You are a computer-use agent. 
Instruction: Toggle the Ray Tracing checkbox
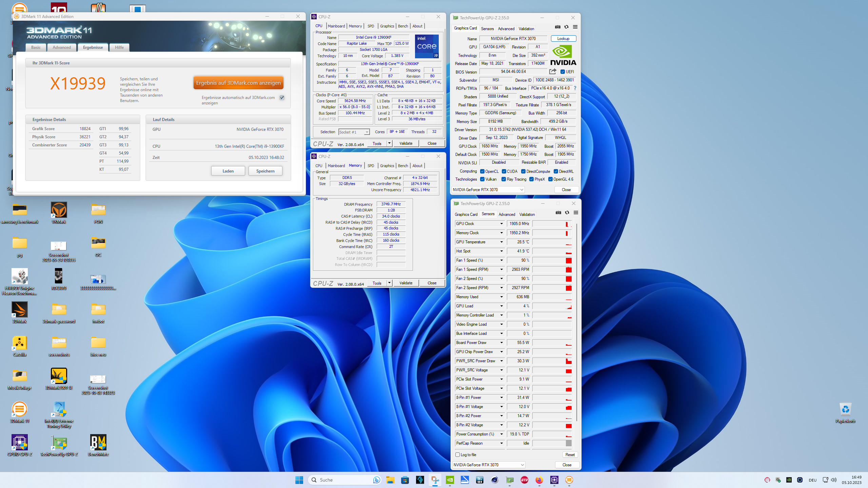504,179
